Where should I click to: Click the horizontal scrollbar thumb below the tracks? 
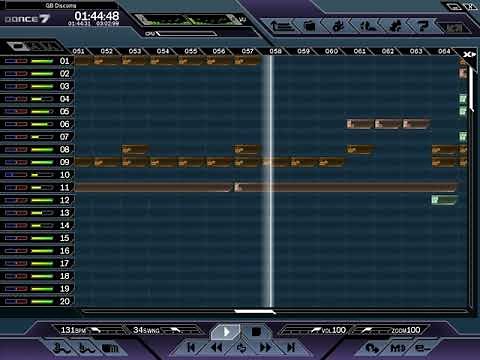coord(254,312)
